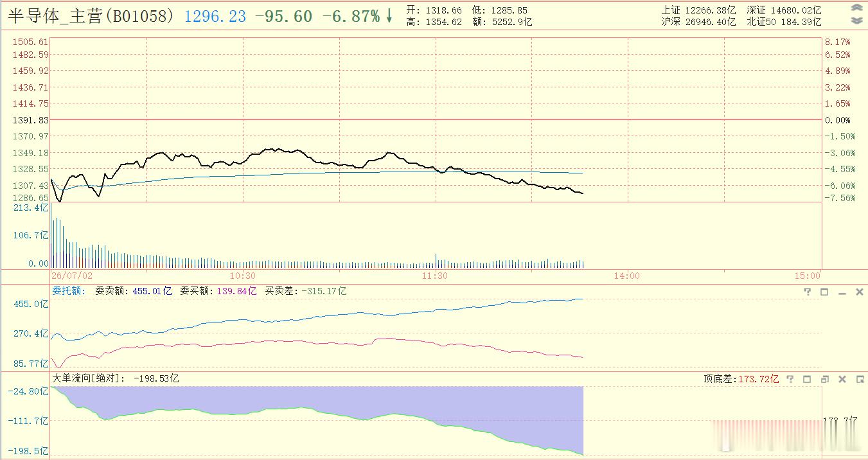Click the 委托额 indicator label
Screen dimensions: 868x460
pos(69,290)
